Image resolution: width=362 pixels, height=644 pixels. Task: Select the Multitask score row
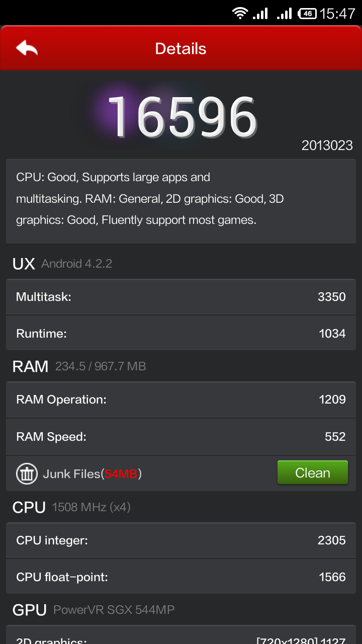click(x=180, y=297)
